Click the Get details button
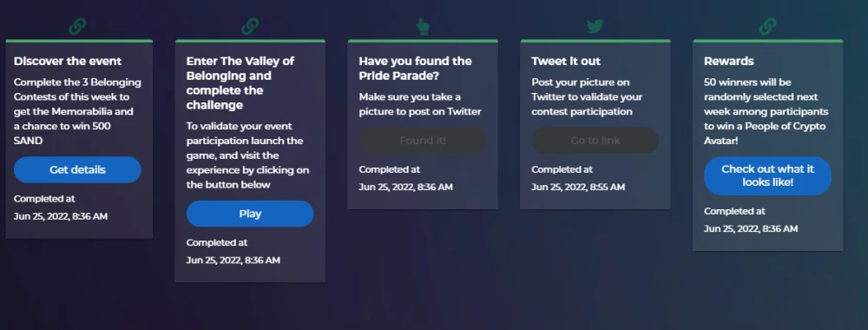 [77, 169]
